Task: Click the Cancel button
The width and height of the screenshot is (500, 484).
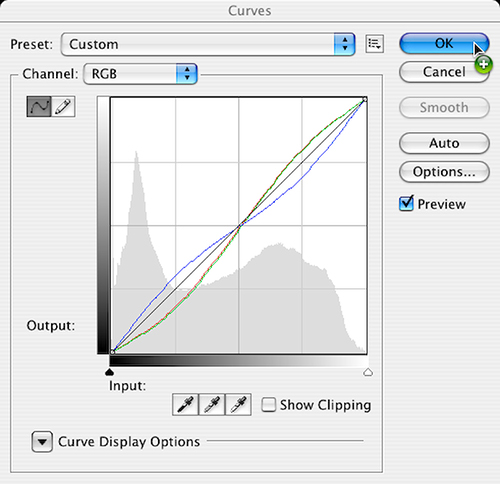Action: (x=444, y=72)
